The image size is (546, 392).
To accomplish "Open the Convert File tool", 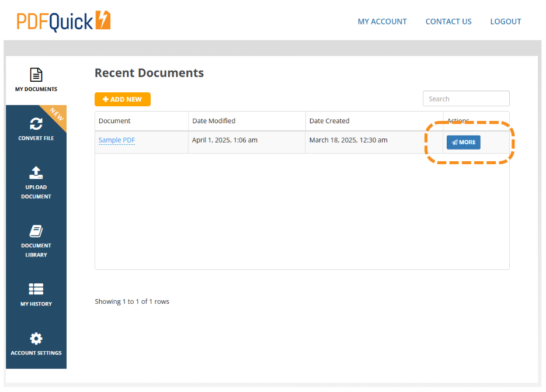I will pyautogui.click(x=36, y=129).
